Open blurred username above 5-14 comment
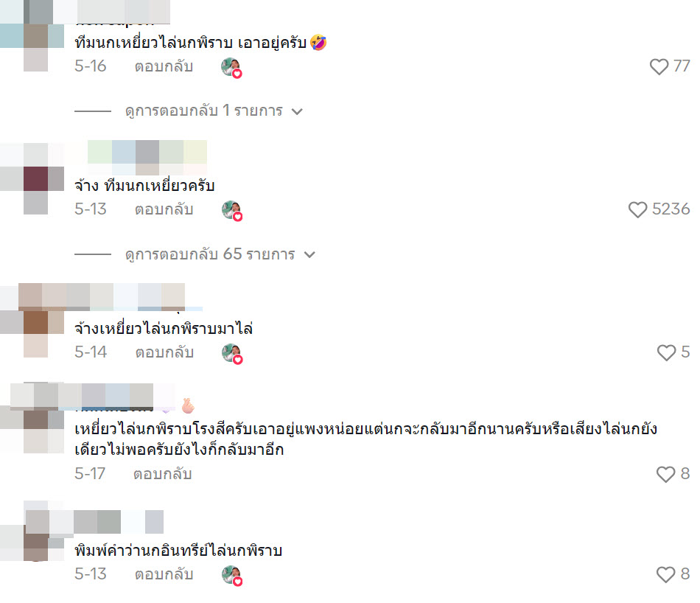Screen dimensions: 700x603 pyautogui.click(x=111, y=297)
